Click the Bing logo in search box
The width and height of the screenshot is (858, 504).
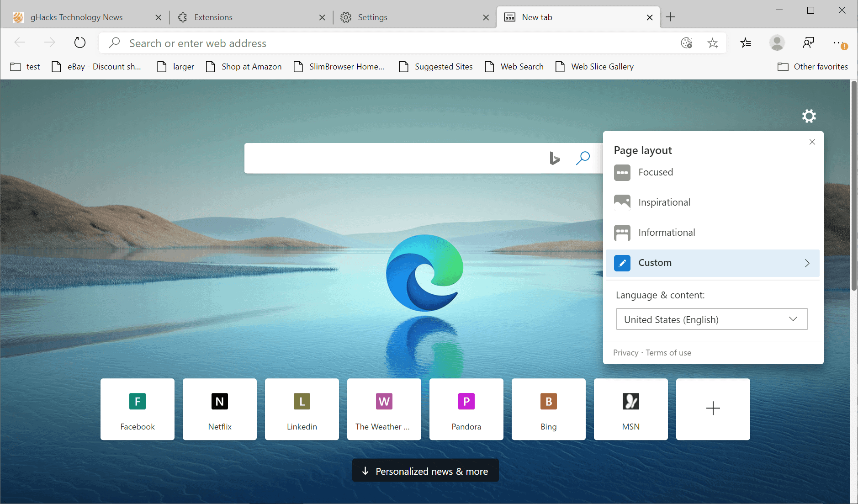click(555, 158)
